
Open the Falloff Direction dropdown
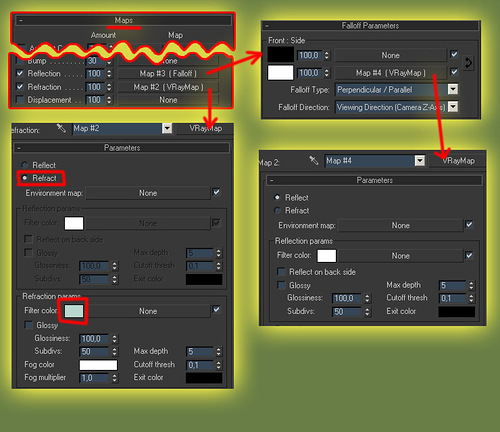[x=453, y=107]
